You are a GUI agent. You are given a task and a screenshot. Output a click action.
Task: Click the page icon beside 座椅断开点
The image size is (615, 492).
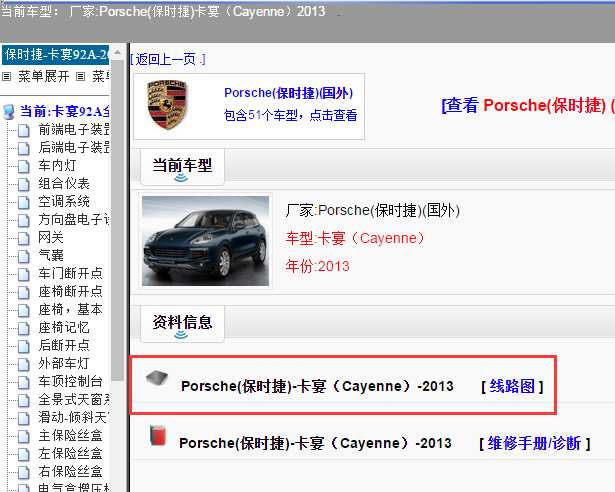(24, 292)
